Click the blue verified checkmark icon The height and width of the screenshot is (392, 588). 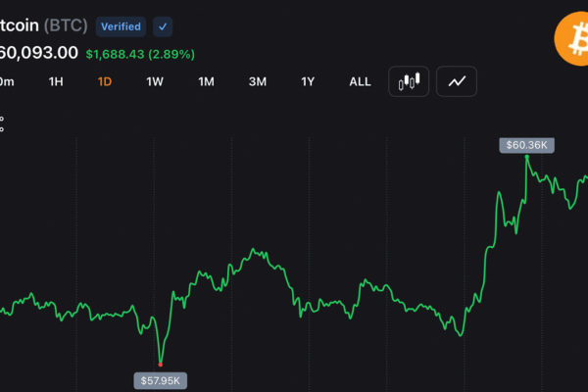[x=163, y=26]
